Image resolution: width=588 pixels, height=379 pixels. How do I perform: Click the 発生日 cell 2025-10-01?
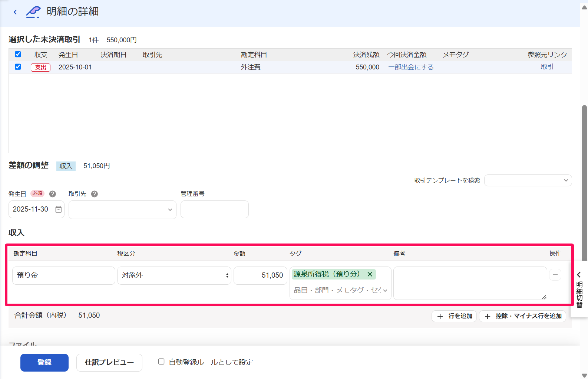click(x=75, y=67)
